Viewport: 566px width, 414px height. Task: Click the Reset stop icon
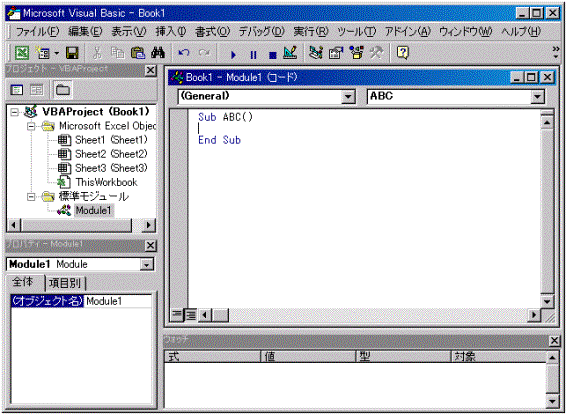(x=273, y=55)
